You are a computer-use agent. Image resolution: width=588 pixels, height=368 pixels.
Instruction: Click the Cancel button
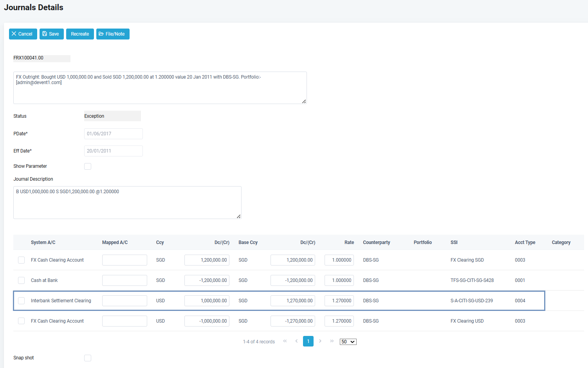23,34
